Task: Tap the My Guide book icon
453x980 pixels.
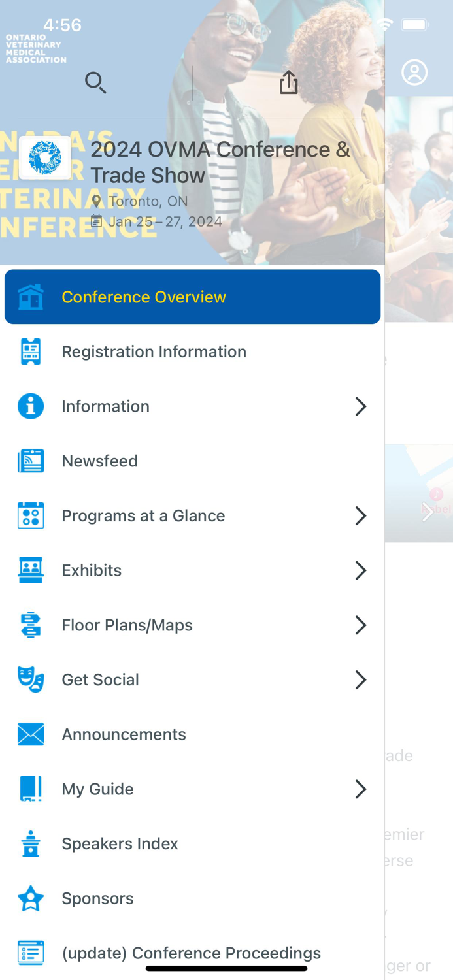Action: click(30, 789)
